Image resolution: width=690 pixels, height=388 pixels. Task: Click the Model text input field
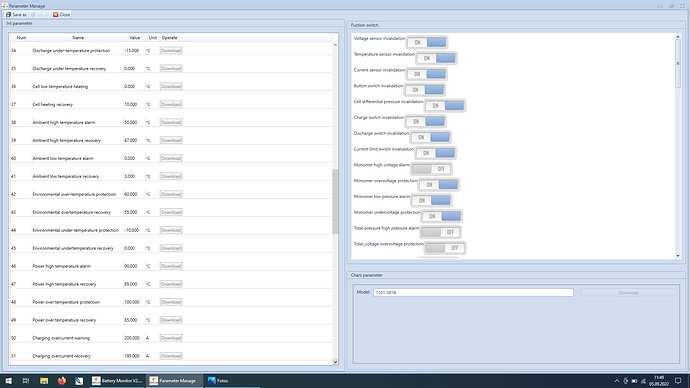pyautogui.click(x=473, y=293)
